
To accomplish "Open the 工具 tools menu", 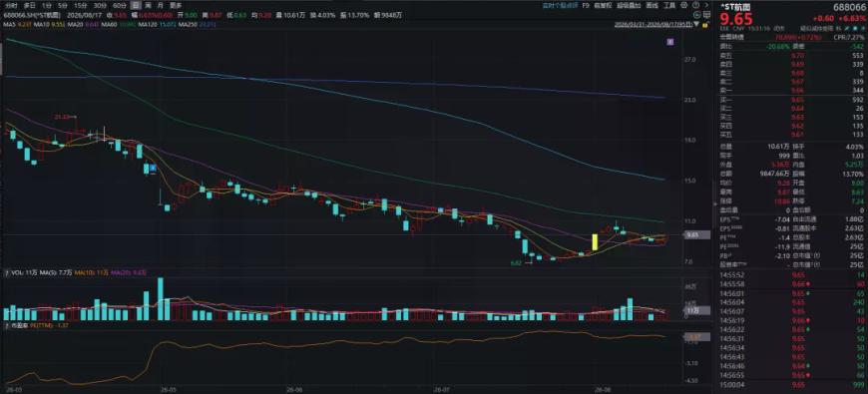I will point(669,5).
